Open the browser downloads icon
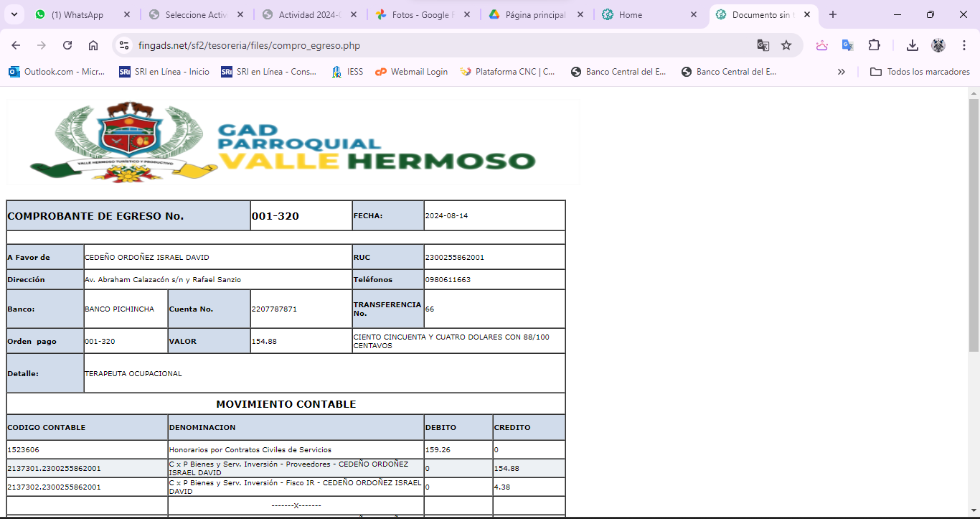Viewport: 980px width, 519px height. [x=912, y=45]
